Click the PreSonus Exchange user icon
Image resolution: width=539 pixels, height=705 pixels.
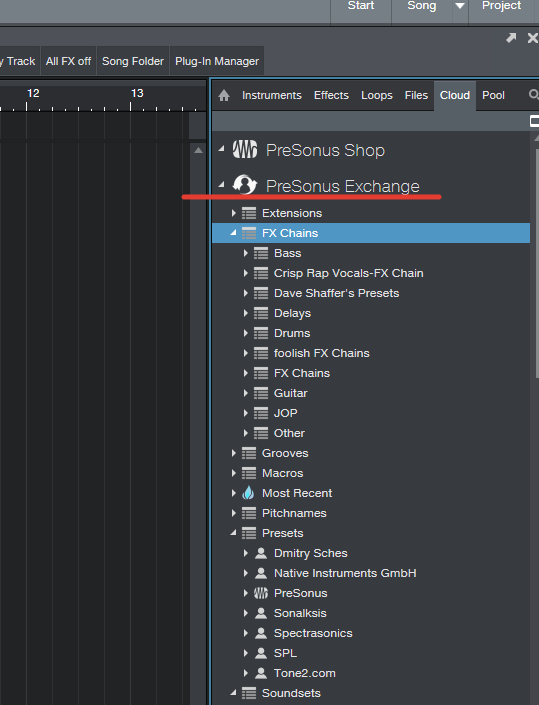point(245,185)
